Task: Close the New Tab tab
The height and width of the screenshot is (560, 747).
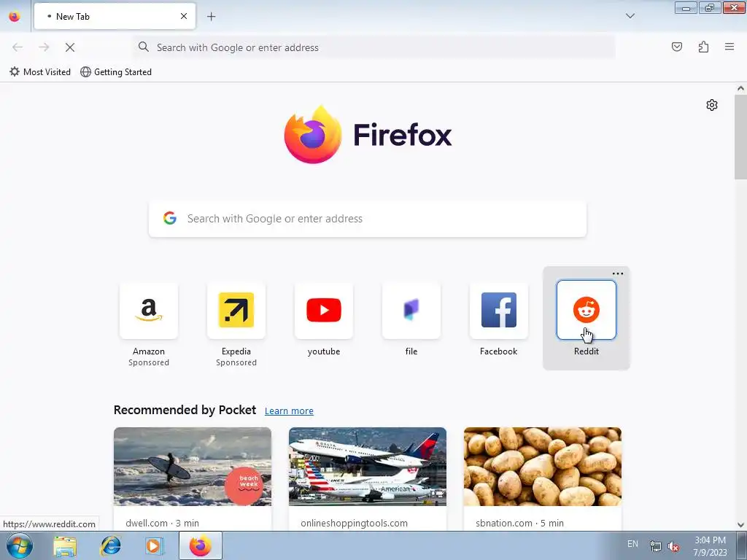Action: coord(184,16)
